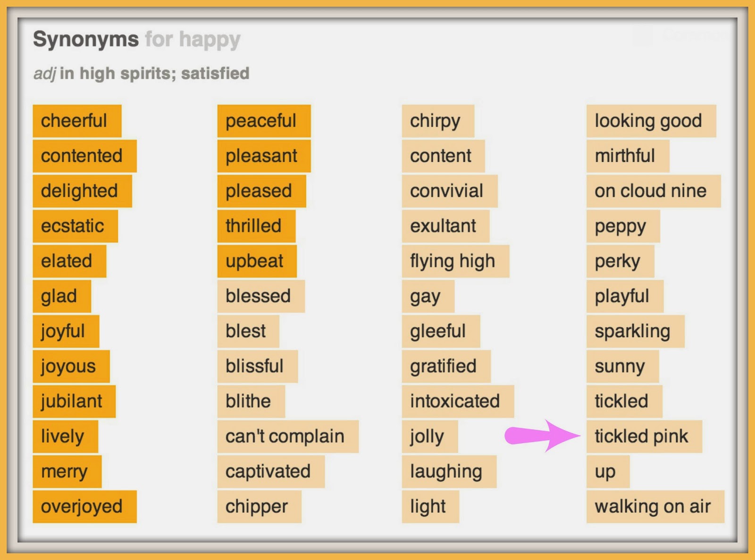
Task: Click the "upbeat" word tag
Action: 257,261
